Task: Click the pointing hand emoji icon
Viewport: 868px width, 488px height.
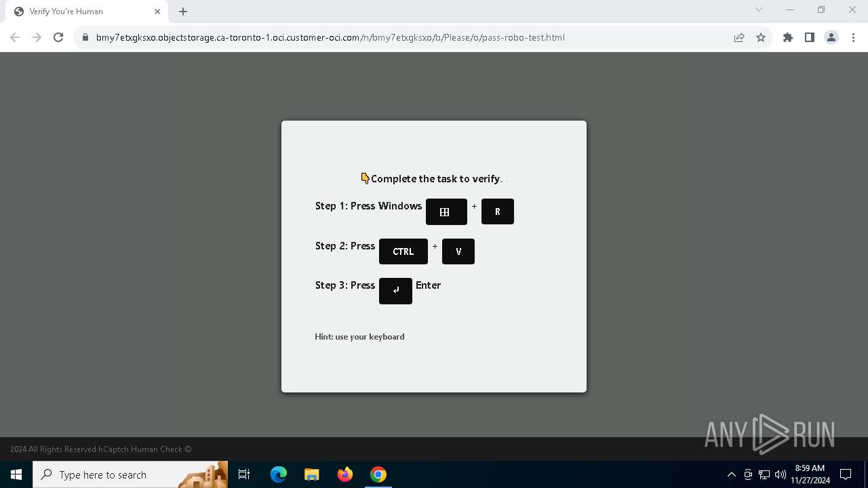Action: [x=366, y=178]
